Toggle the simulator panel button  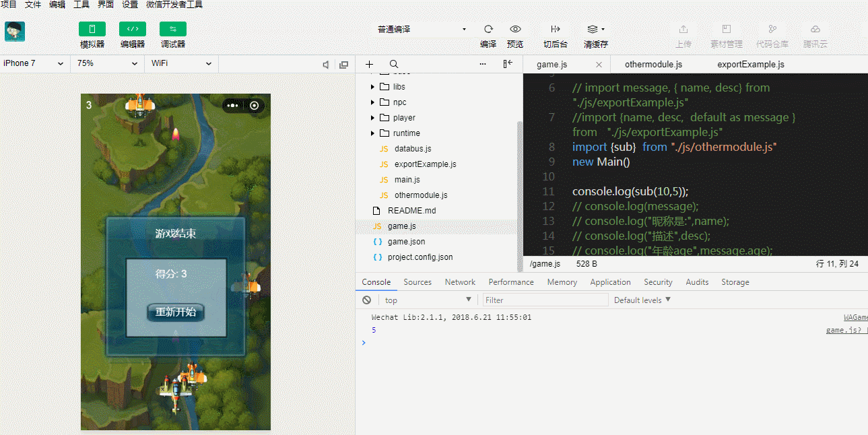[x=92, y=29]
